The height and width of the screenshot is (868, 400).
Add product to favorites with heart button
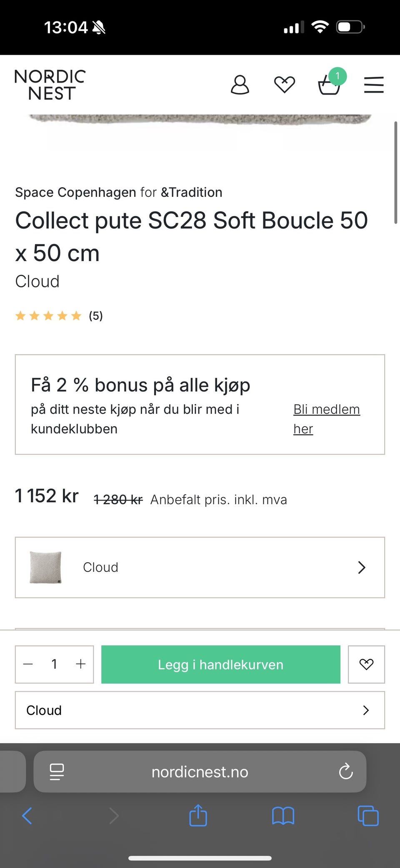tap(366, 664)
